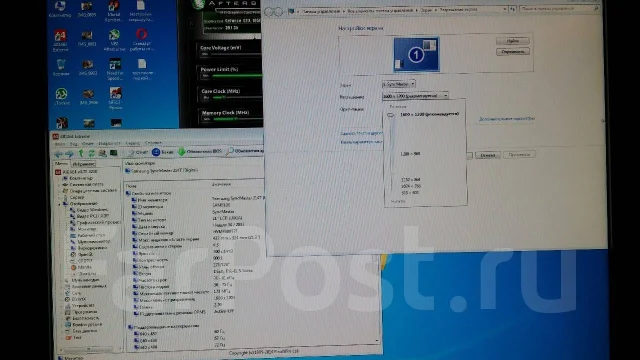Click the Отмена button in display settings
This screenshot has height=360, width=640.
click(487, 155)
